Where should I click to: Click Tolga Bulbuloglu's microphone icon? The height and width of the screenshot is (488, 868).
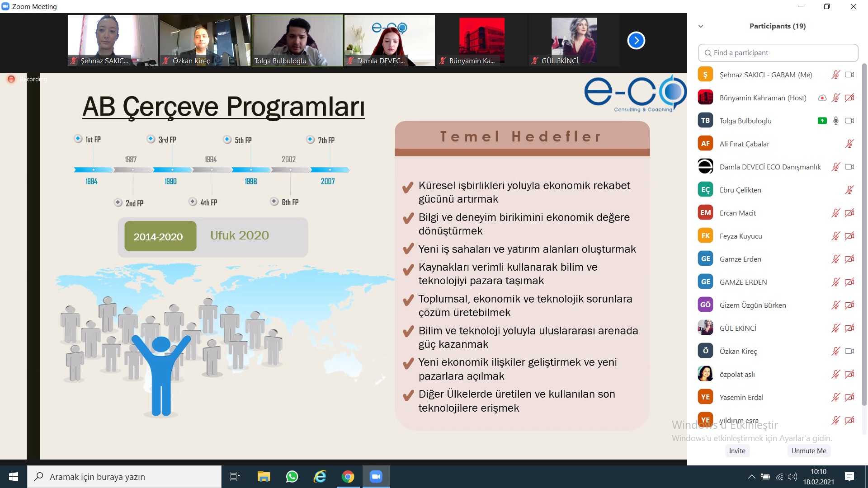(x=836, y=121)
